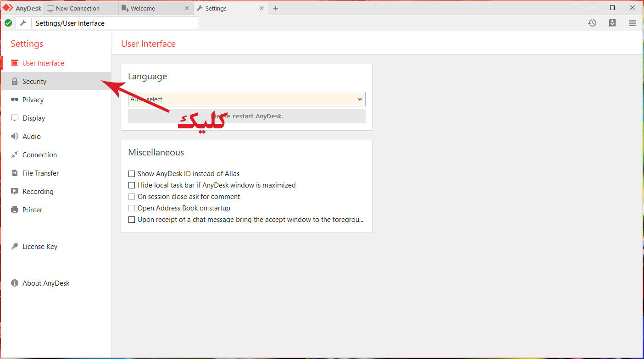This screenshot has height=359, width=644.
Task: Open a new tab with plus button
Action: coord(275,8)
